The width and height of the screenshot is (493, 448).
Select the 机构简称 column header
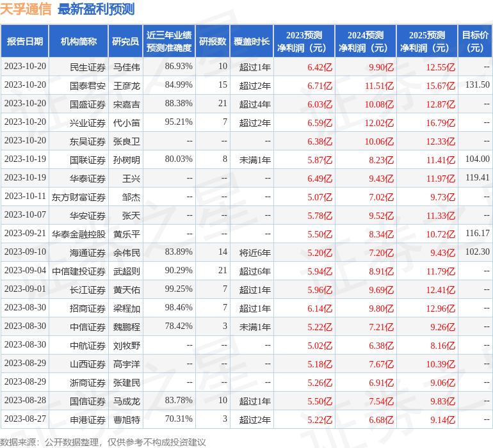pyautogui.click(x=79, y=41)
